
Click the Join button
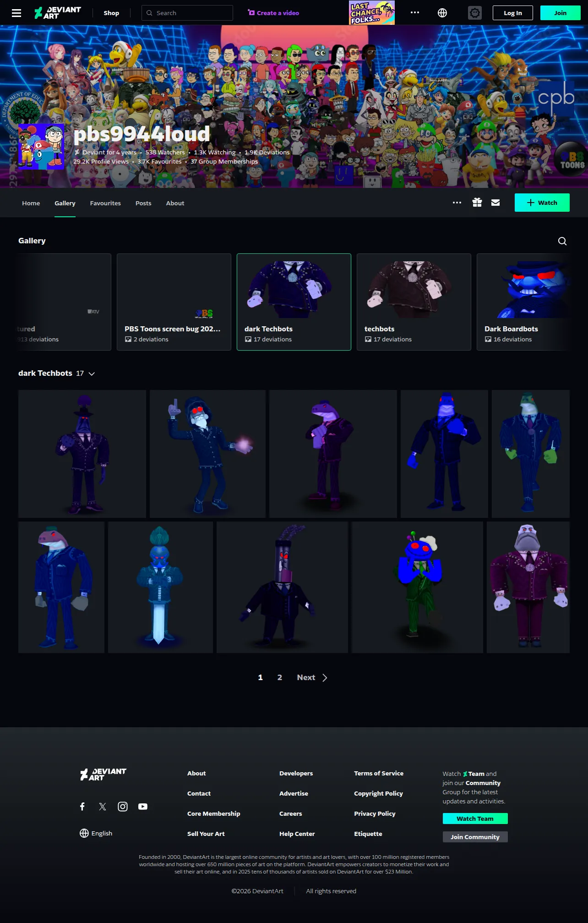pyautogui.click(x=561, y=13)
